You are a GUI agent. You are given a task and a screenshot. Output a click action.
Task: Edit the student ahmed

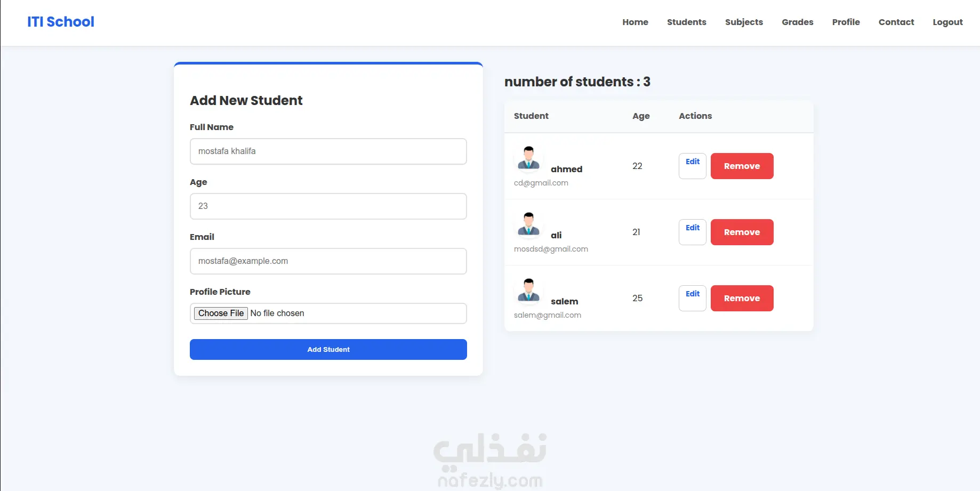[x=693, y=166]
